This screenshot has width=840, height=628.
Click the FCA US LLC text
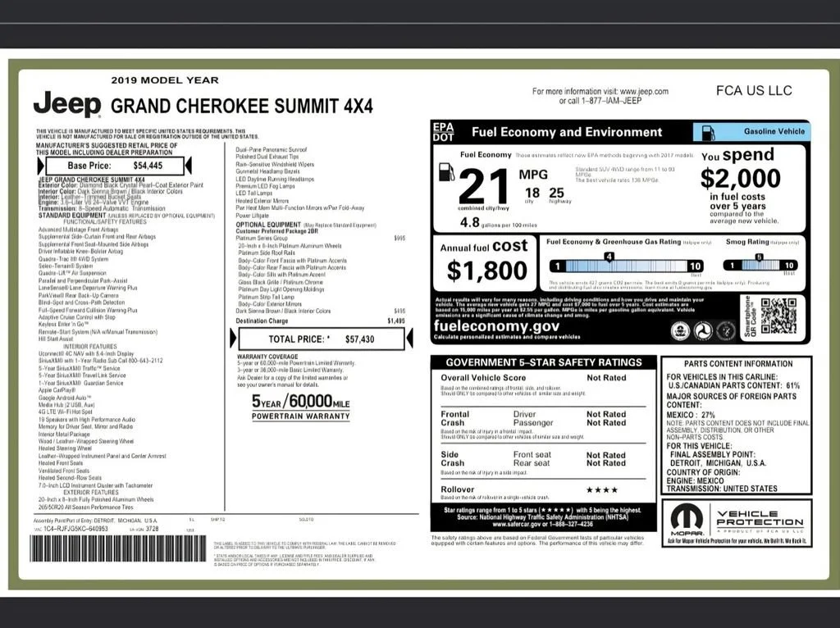click(754, 90)
